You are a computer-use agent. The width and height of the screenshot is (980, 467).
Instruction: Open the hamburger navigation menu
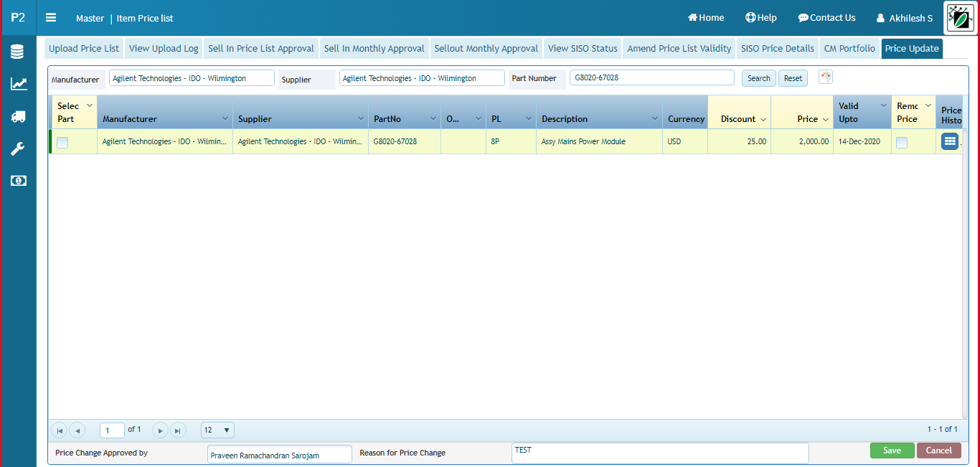pos(51,18)
